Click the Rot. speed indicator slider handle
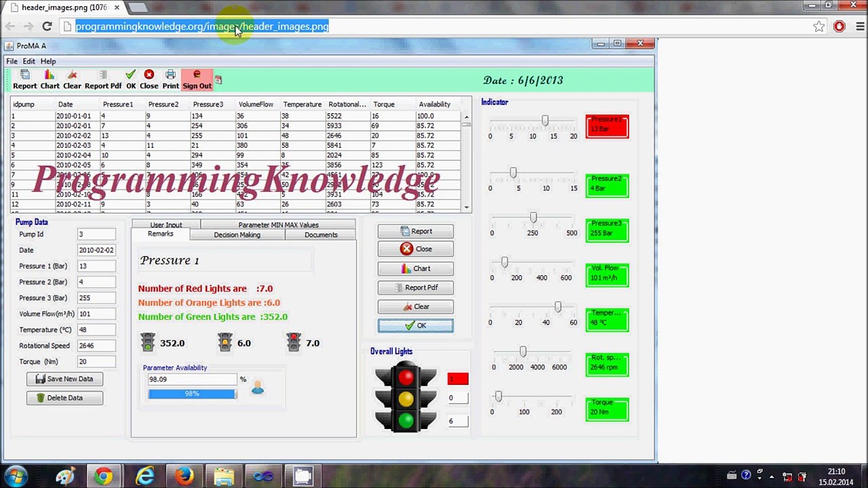868x488 pixels. (x=522, y=352)
